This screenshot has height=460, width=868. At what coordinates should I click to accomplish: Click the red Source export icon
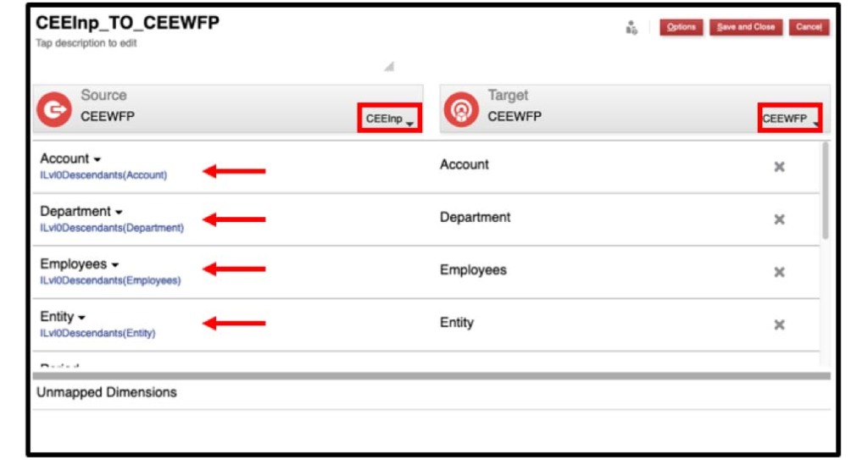(55, 111)
